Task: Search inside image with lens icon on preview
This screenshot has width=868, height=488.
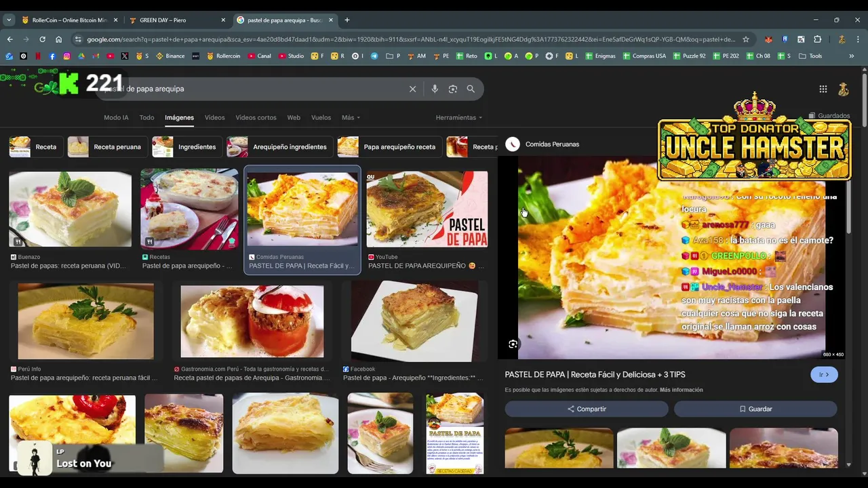Action: 513,344
